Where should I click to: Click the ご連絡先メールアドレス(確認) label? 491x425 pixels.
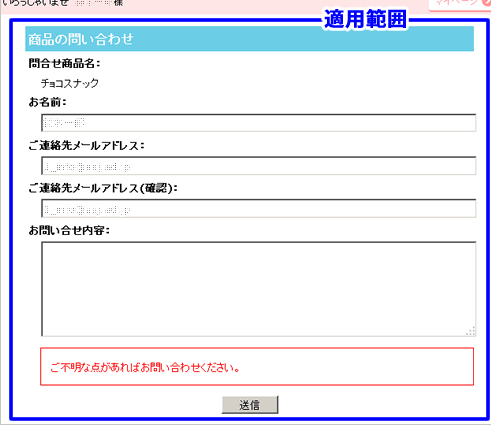pos(103,188)
